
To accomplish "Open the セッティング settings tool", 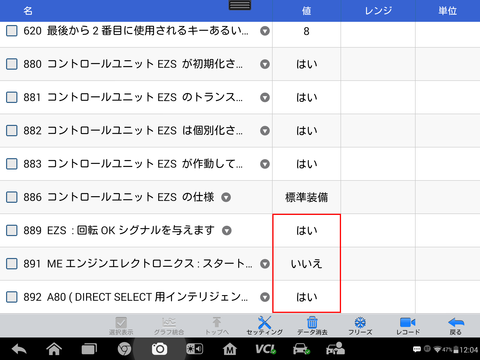I will point(264,326).
